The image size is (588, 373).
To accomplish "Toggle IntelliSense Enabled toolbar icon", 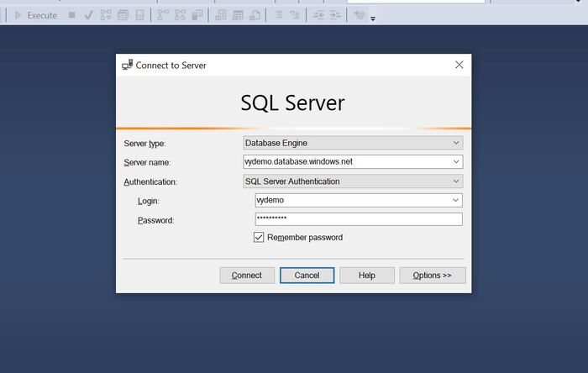I will 139,15.
